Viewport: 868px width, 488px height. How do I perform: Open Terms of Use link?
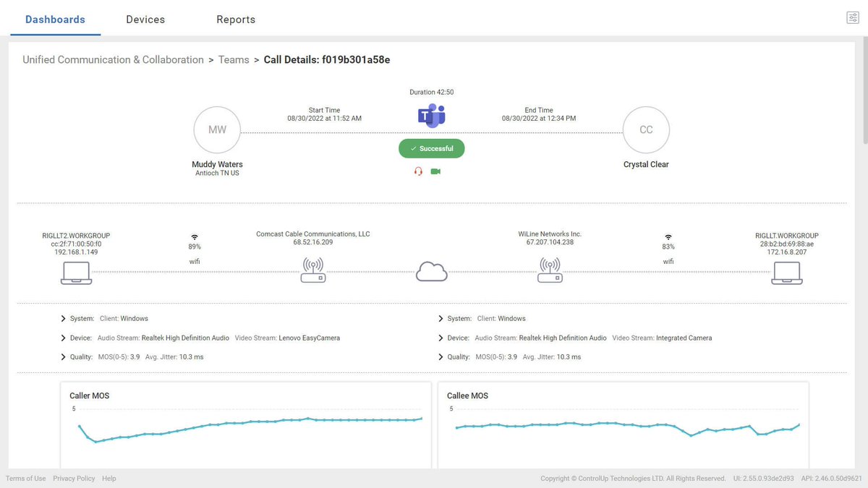25,479
